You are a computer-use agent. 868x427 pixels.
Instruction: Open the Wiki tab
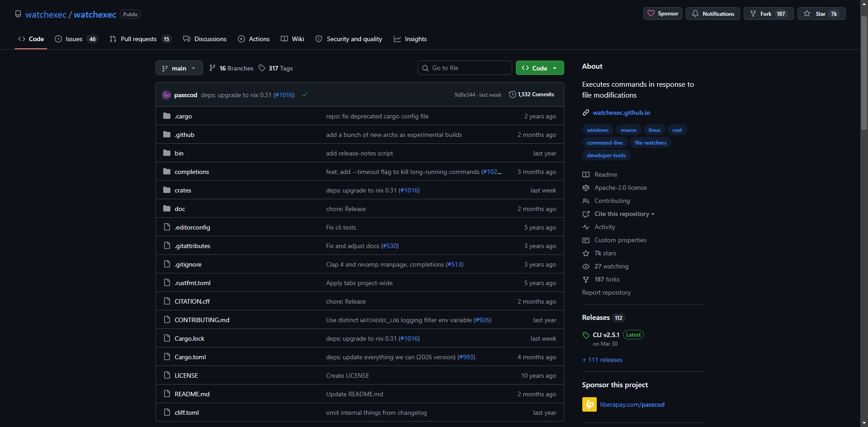click(x=292, y=39)
